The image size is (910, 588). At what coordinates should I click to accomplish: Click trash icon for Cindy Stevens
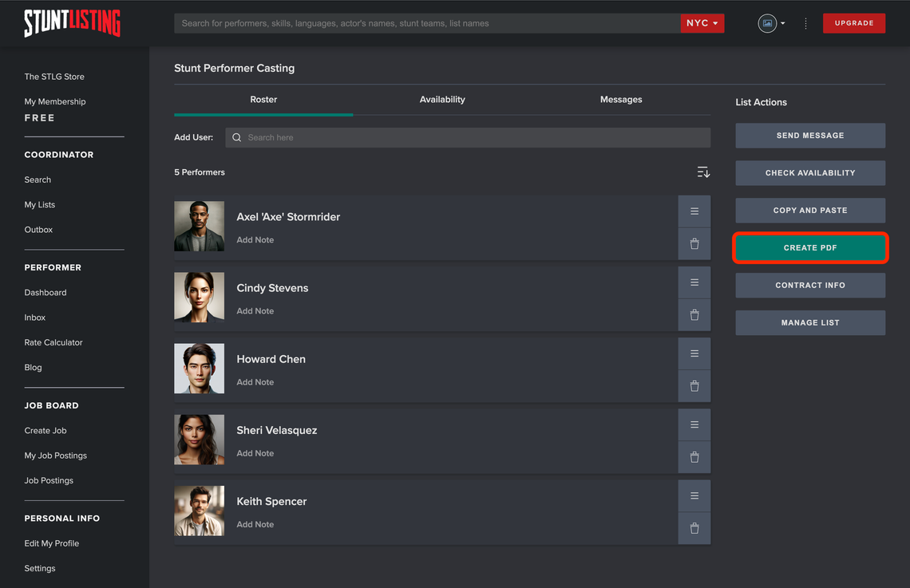tap(694, 315)
